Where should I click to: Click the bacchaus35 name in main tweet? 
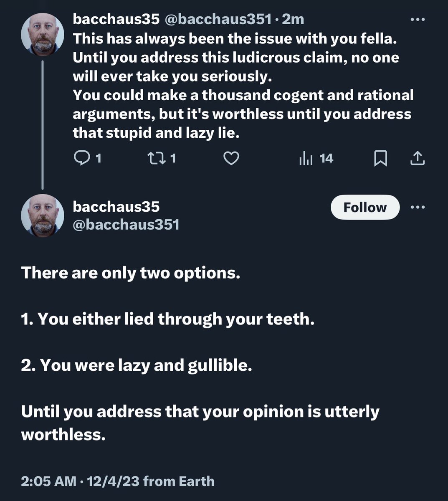[x=116, y=206]
